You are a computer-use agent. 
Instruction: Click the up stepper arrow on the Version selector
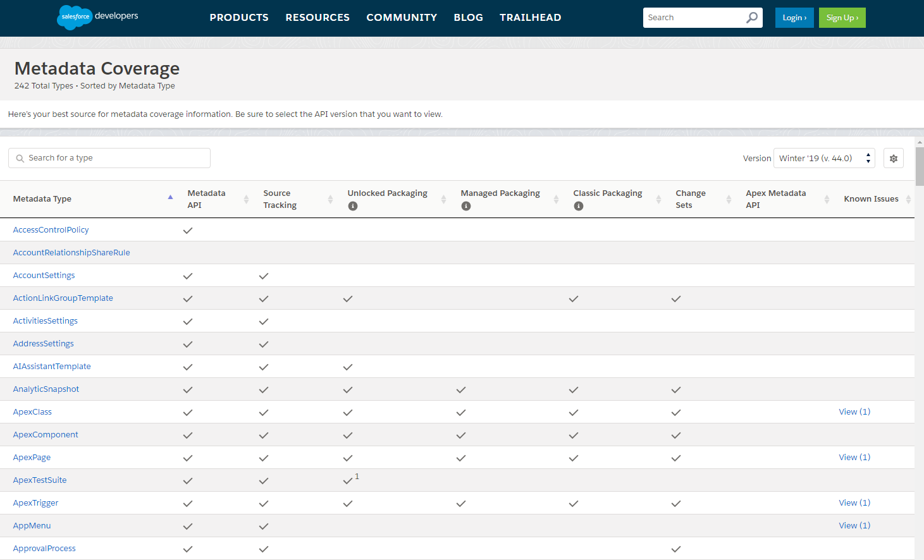pyautogui.click(x=867, y=155)
